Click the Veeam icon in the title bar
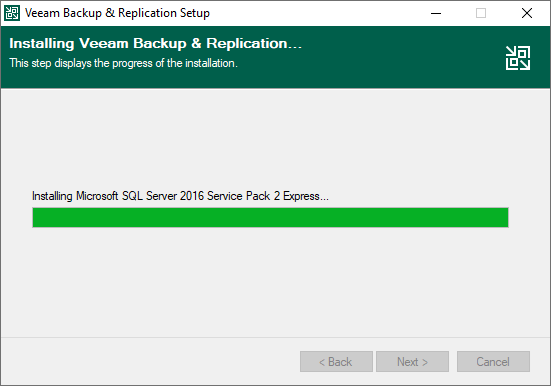The width and height of the screenshot is (551, 386). click(12, 13)
